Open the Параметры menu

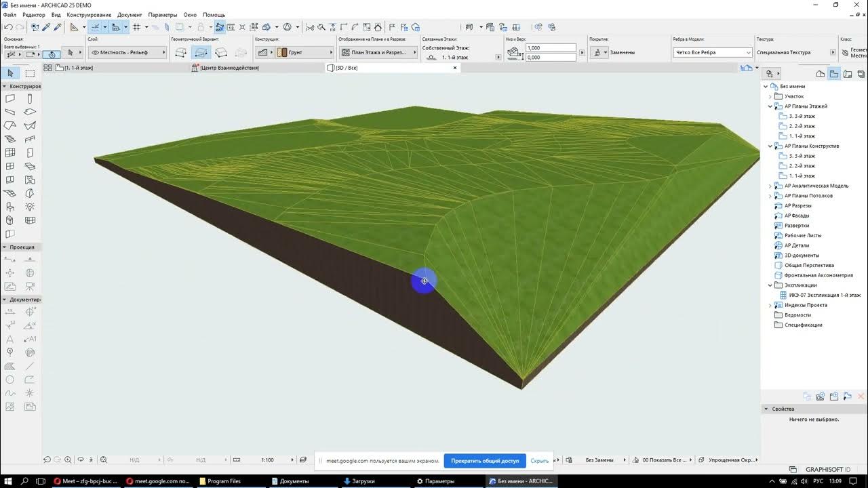[163, 14]
